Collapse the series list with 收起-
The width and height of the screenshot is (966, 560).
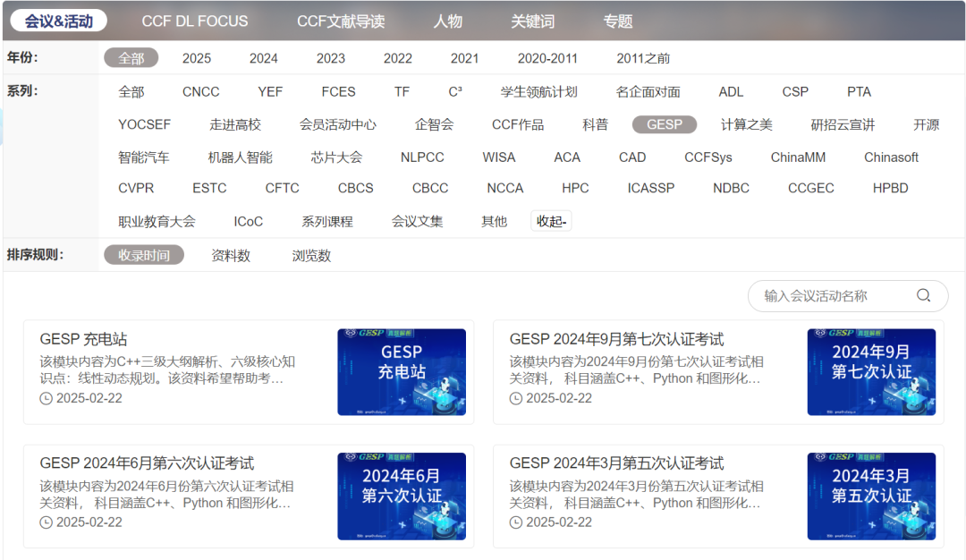[551, 221]
